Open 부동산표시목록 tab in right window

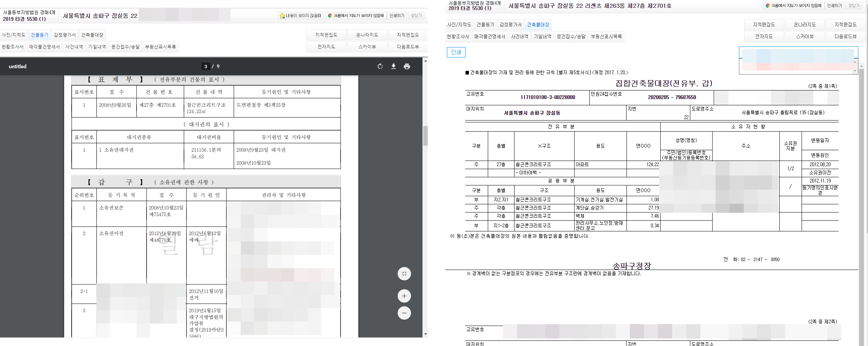606,36
